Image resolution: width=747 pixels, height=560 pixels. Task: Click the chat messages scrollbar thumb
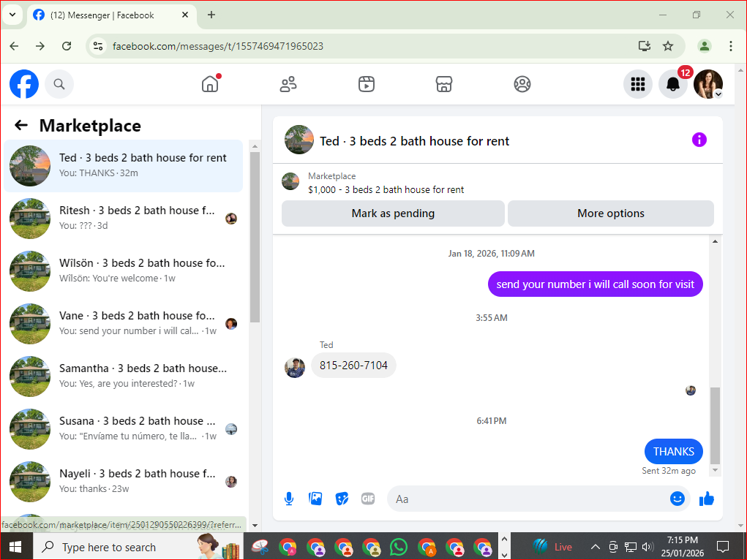(x=715, y=425)
